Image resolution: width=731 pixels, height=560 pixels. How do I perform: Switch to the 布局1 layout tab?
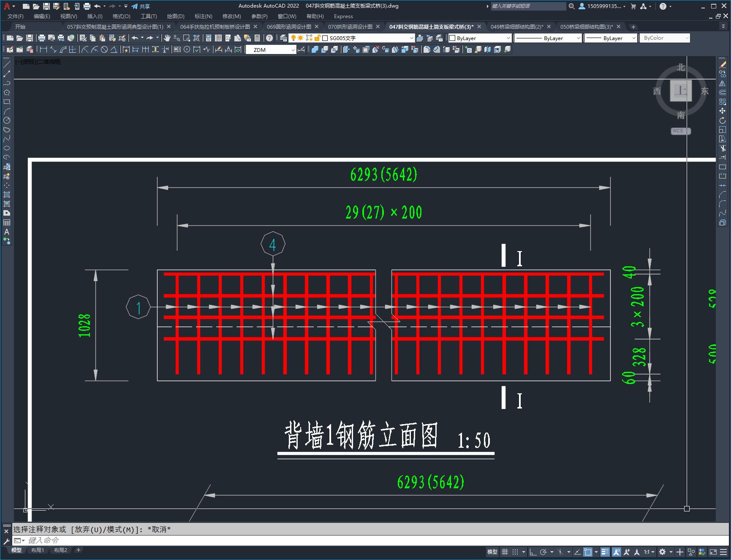tap(38, 550)
